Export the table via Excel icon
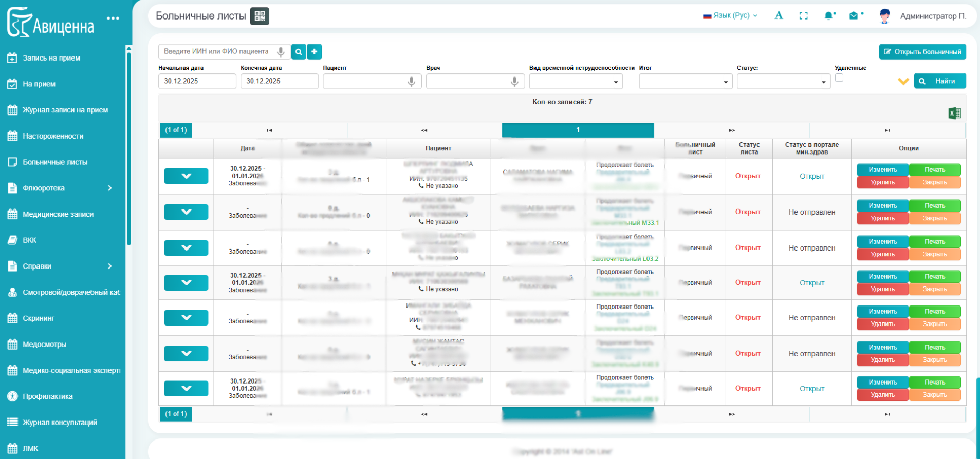The image size is (980, 459). click(x=954, y=113)
